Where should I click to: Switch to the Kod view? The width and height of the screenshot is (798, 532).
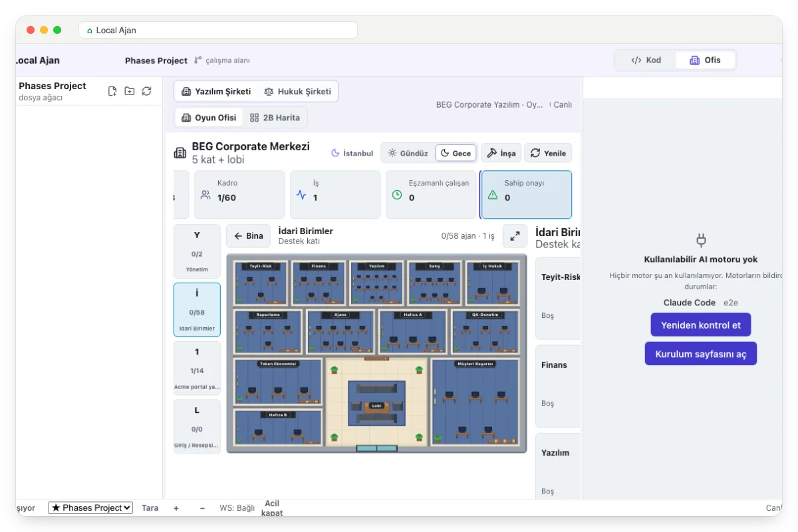click(646, 60)
